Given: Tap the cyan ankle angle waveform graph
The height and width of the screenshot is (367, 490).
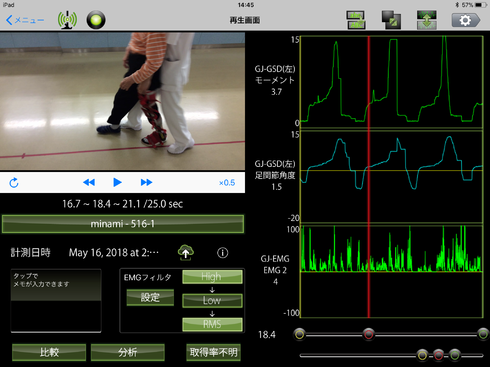Looking at the screenshot, I should [392, 177].
